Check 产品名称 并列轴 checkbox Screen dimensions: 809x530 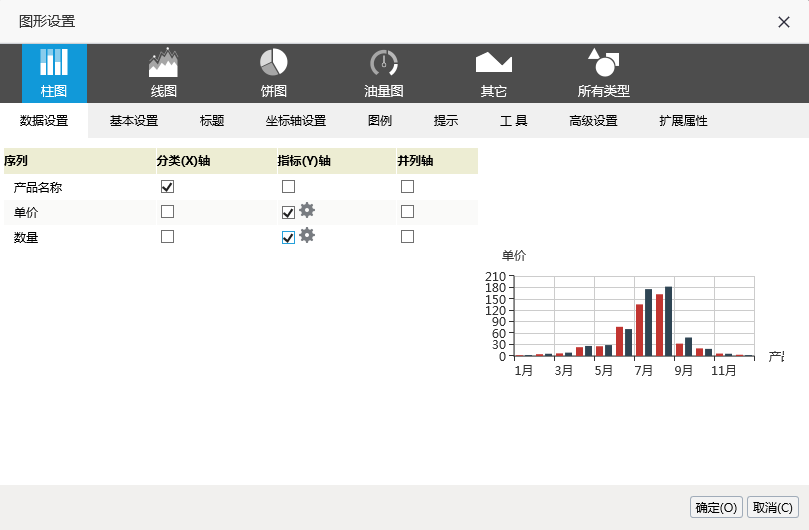tap(407, 186)
